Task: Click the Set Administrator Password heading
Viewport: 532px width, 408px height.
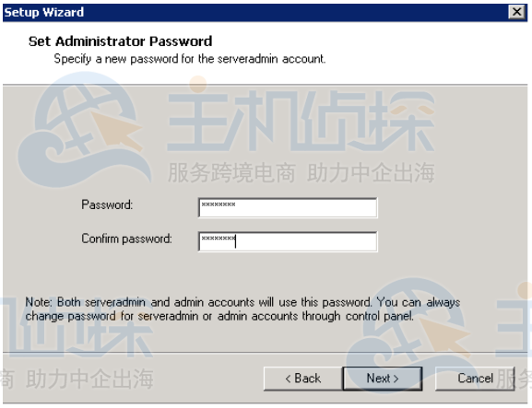Action: [121, 41]
